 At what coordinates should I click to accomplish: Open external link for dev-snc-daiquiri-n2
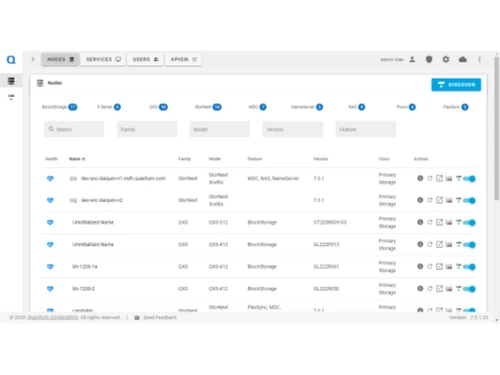(439, 200)
